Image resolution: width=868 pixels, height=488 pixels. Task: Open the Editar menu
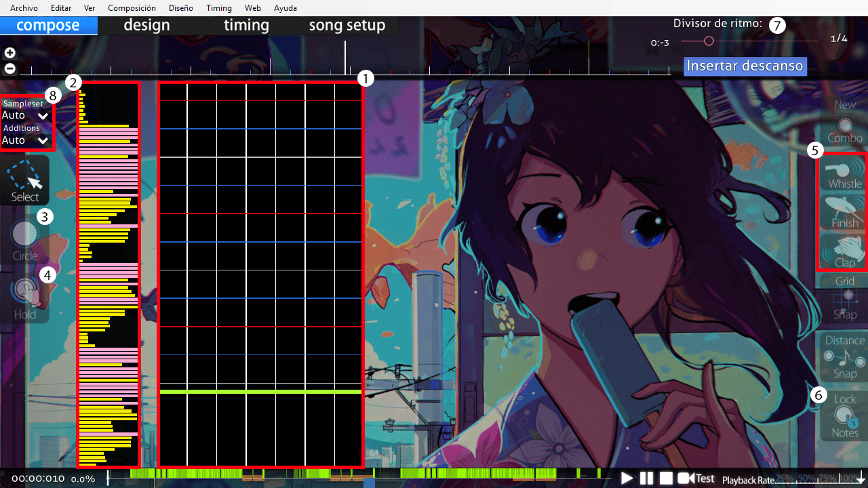coord(61,8)
